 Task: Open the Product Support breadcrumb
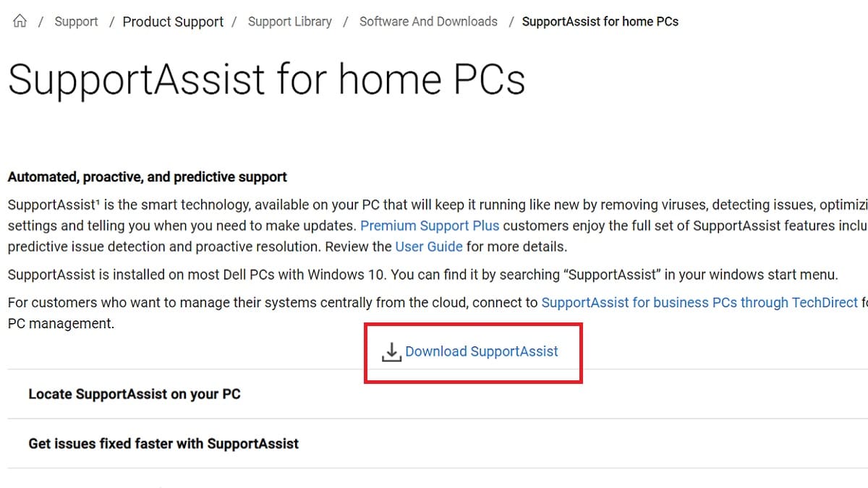pyautogui.click(x=173, y=22)
